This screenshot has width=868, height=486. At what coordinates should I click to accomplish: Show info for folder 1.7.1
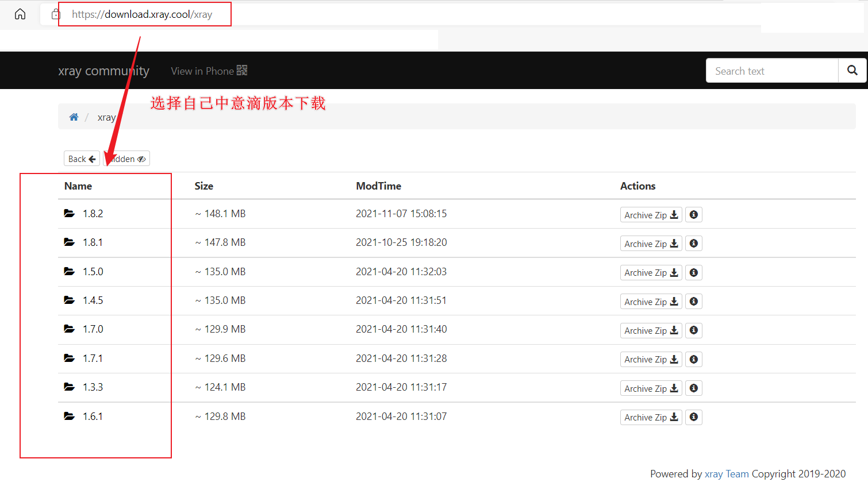(x=694, y=359)
